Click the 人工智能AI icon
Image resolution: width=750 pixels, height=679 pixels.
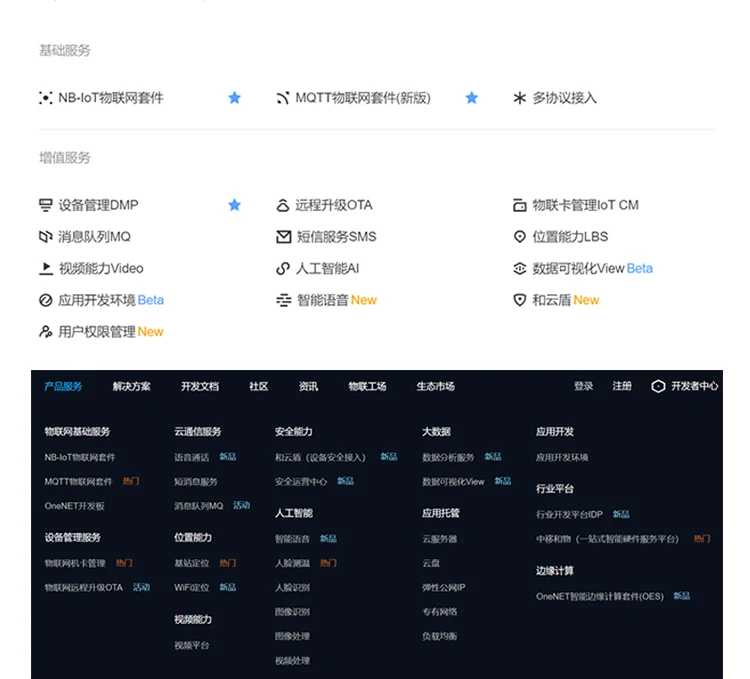pyautogui.click(x=283, y=268)
